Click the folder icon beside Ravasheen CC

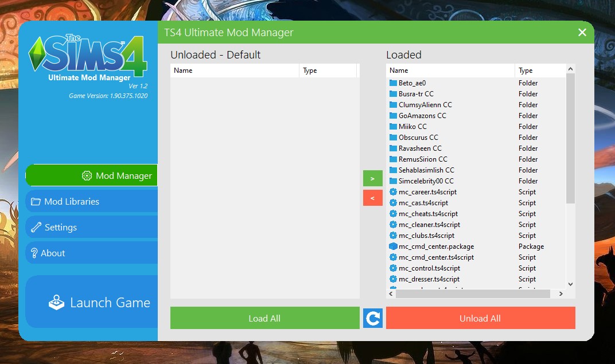393,148
